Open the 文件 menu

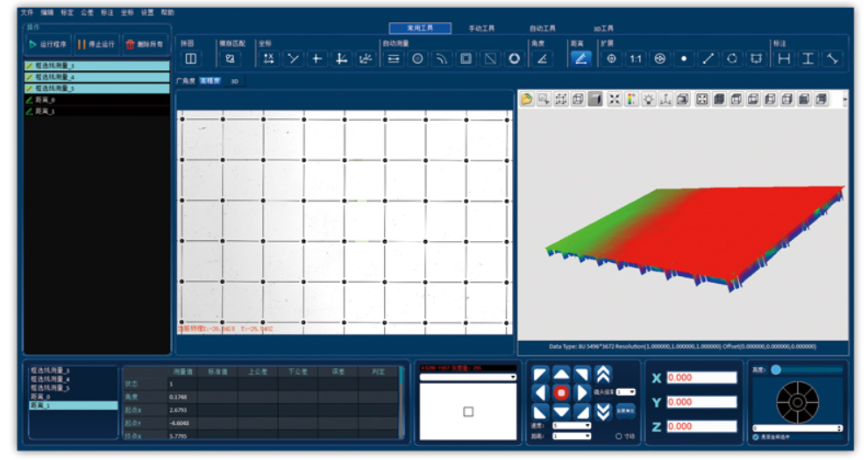[x=26, y=12]
